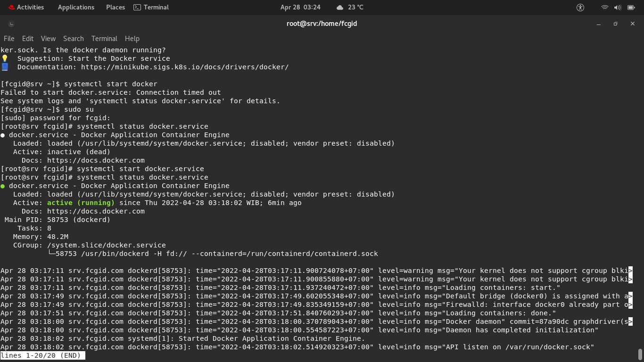Click the second https://docs.docker.com link under active status
This screenshot has width=644, height=362.
96,211
